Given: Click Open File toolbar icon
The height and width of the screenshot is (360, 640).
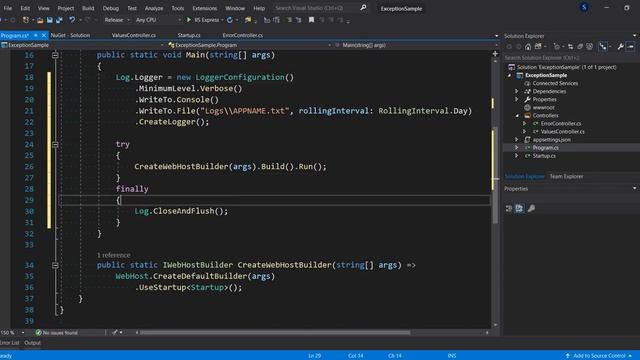Looking at the screenshot, I should pos(40,20).
